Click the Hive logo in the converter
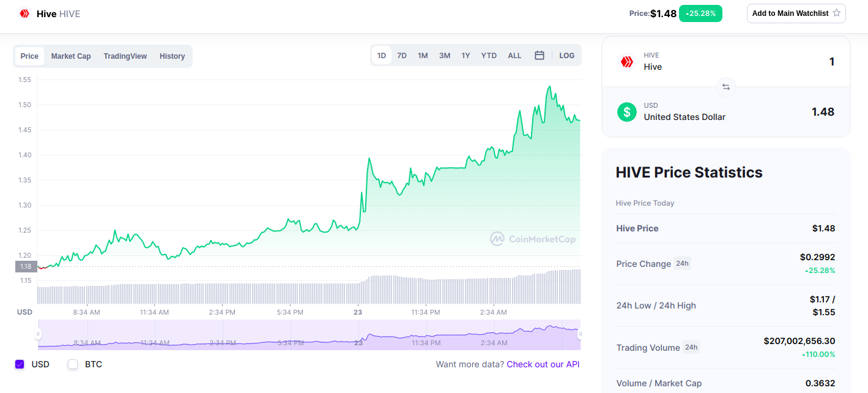This screenshot has height=393, width=868. 626,61
